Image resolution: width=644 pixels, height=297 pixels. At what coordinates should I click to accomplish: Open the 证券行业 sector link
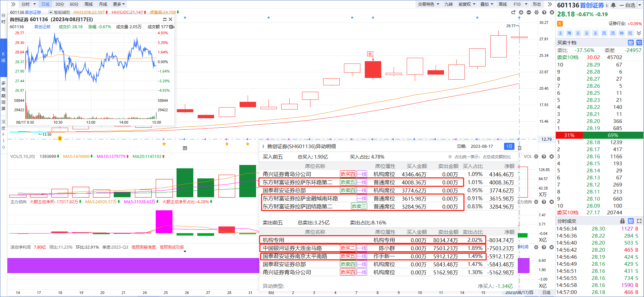(x=617, y=24)
